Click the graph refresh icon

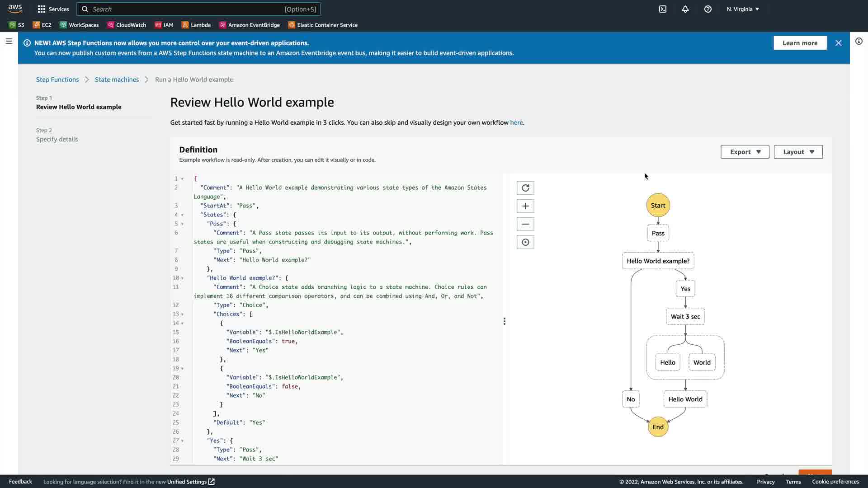click(x=525, y=188)
